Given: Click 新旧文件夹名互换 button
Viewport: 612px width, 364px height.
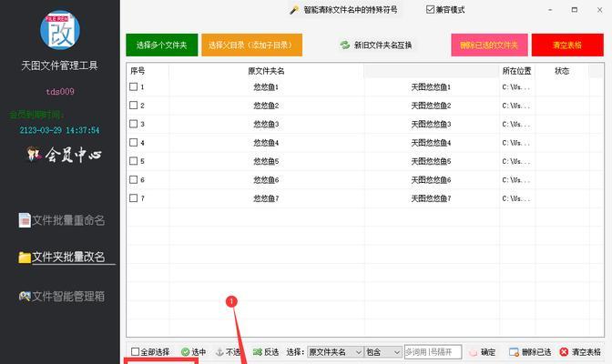Looking at the screenshot, I should (x=376, y=45).
